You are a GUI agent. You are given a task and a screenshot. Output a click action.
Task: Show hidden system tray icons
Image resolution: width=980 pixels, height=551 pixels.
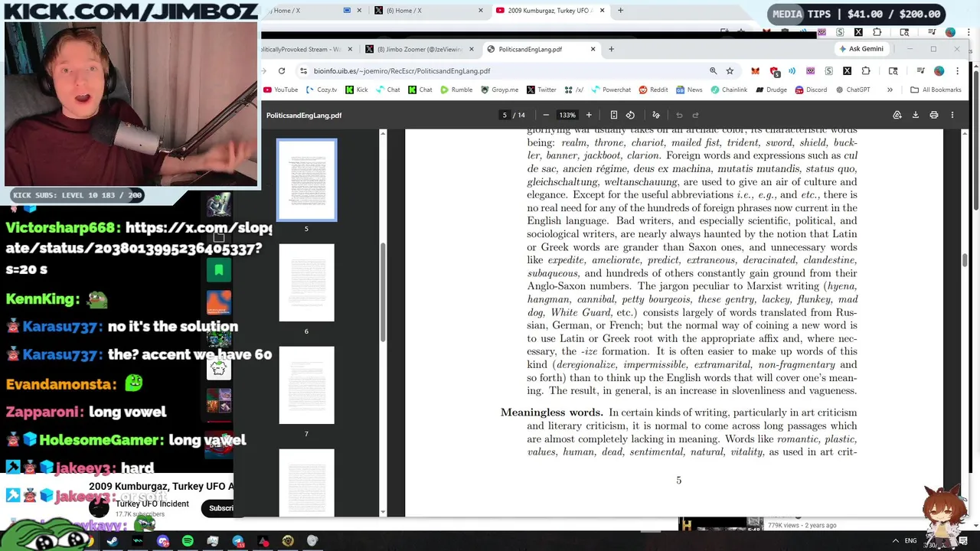coord(895,541)
